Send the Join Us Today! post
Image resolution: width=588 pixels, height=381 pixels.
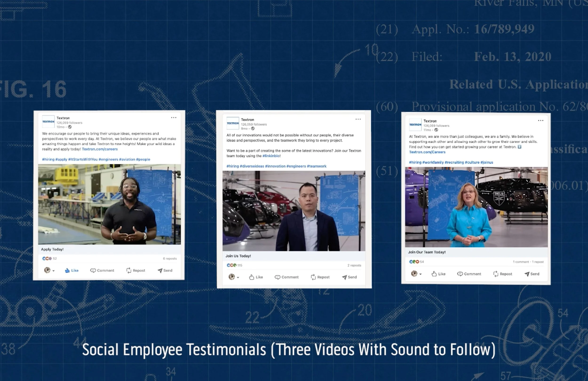(349, 277)
